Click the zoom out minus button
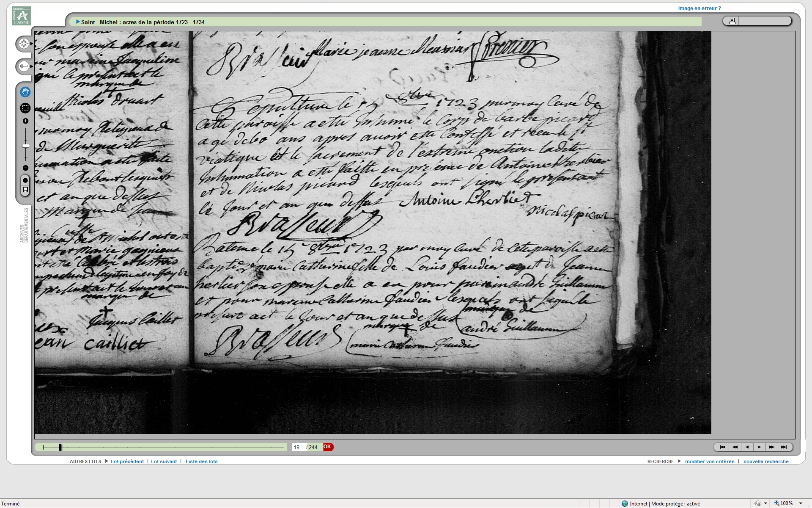Viewport: 812px width, 508px height. [x=25, y=168]
